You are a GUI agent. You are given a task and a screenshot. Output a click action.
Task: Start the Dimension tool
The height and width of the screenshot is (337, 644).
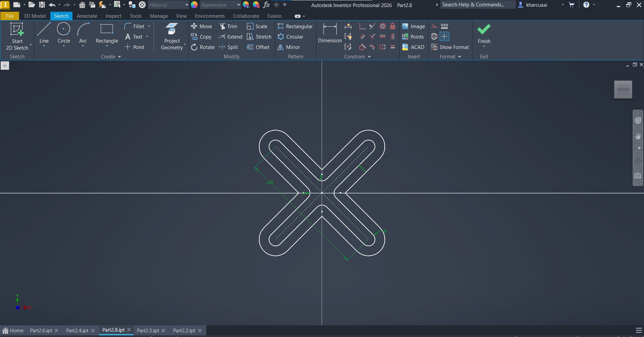point(330,33)
